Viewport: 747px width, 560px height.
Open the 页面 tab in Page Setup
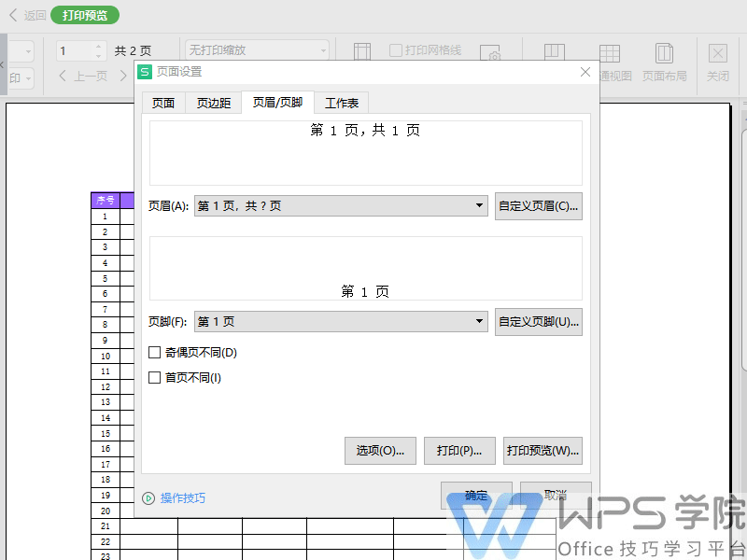[x=163, y=103]
